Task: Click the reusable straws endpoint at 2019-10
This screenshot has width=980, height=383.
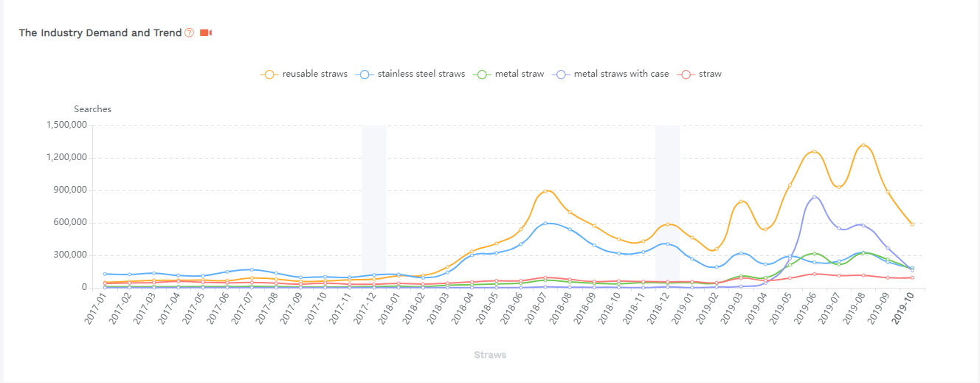Action: coord(912,224)
